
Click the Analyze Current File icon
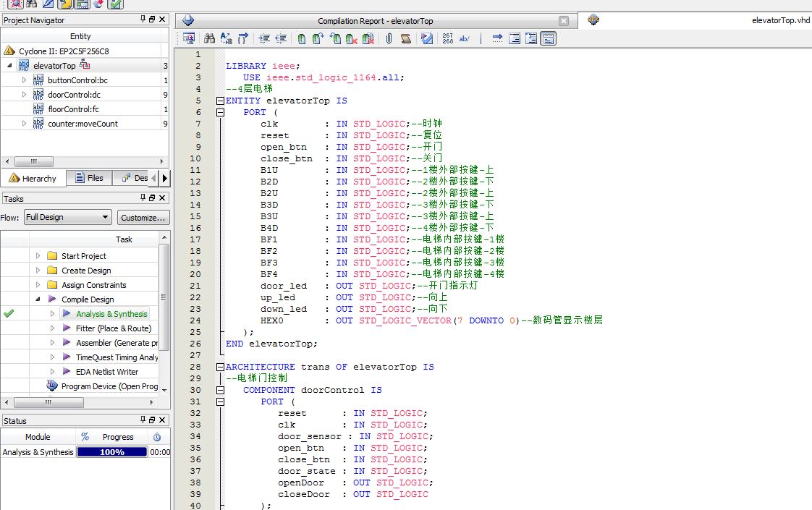[427, 39]
